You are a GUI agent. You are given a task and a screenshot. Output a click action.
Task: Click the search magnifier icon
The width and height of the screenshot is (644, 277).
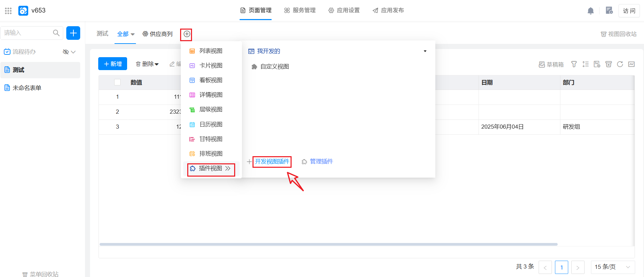click(56, 33)
